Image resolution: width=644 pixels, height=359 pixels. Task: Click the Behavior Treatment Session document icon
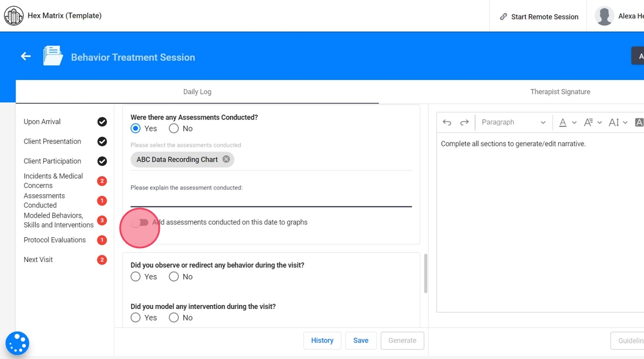(53, 56)
